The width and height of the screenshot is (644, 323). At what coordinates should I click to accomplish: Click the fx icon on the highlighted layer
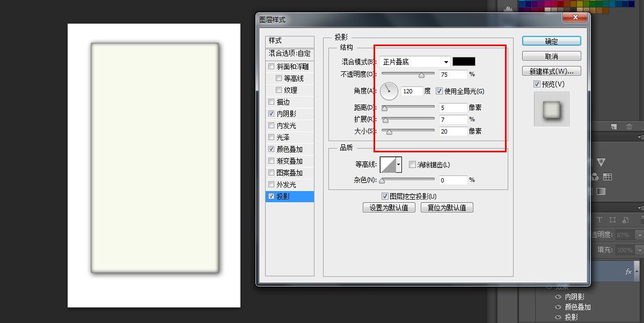click(x=628, y=271)
